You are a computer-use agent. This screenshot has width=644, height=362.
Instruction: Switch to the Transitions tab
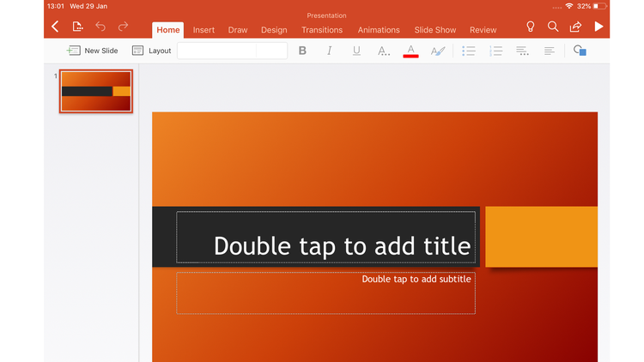coord(322,30)
